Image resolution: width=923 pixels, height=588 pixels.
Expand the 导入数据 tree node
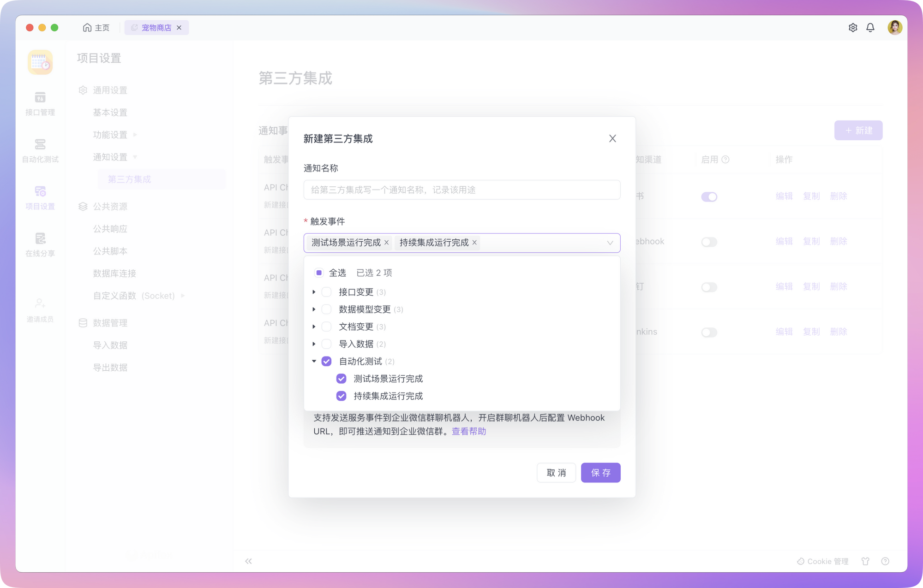coord(314,344)
